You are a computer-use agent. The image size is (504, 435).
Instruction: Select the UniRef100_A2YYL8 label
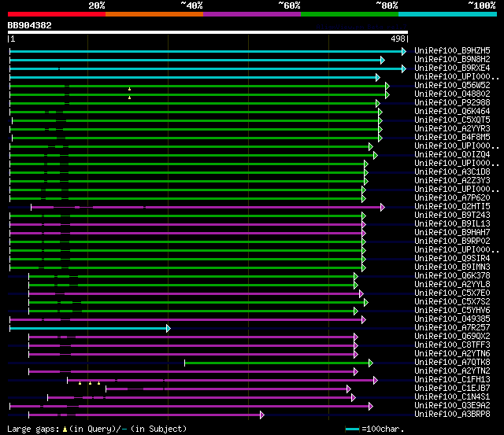tap(452, 285)
